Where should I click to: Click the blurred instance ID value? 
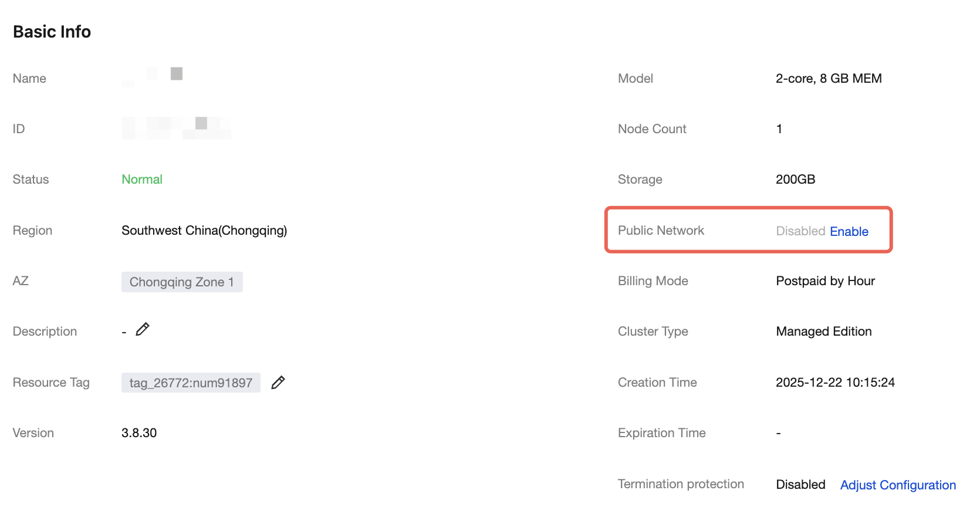pos(176,127)
